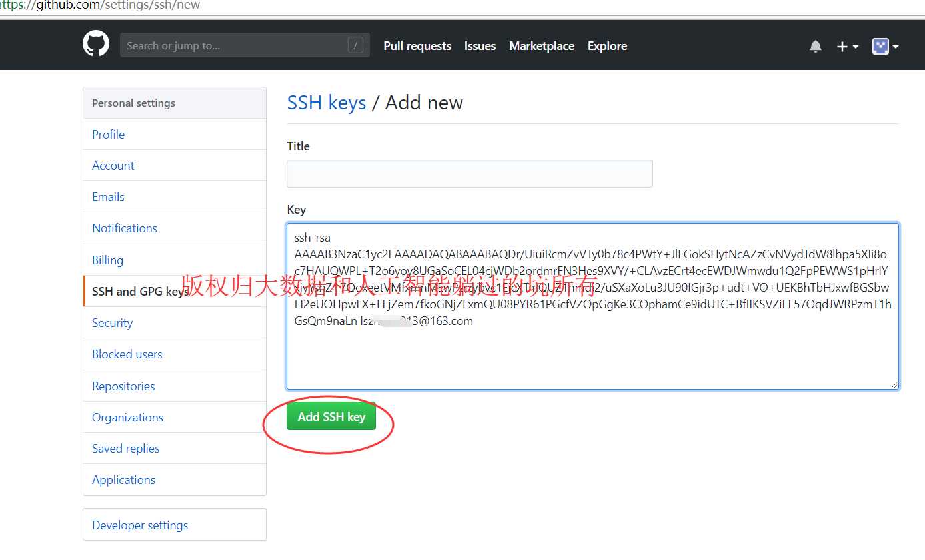Follow the SSH keys breadcrumb link
The width and height of the screenshot is (925, 560).
point(327,103)
